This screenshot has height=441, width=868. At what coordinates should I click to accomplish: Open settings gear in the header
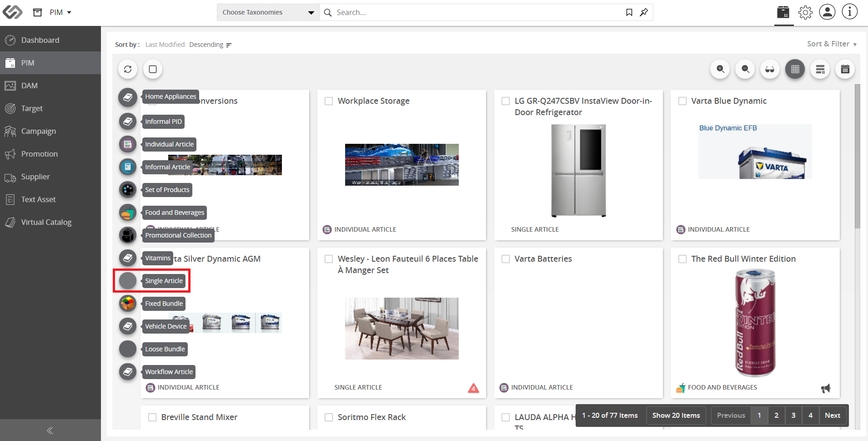point(805,12)
